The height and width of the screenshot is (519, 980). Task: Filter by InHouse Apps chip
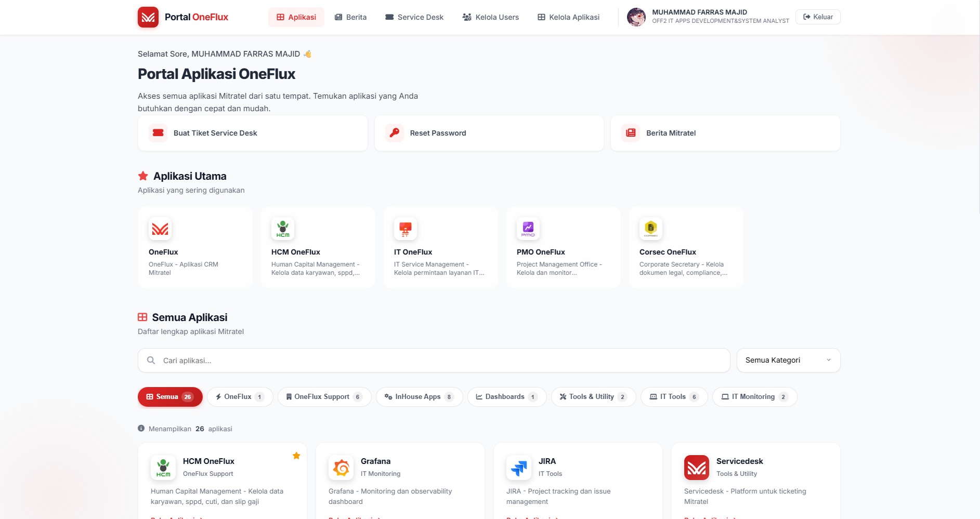click(420, 397)
